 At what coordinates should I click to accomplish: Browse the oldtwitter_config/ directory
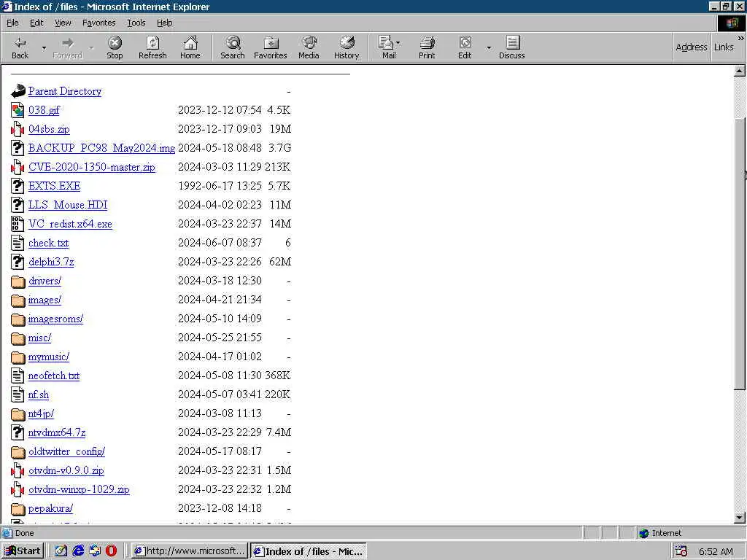66,451
